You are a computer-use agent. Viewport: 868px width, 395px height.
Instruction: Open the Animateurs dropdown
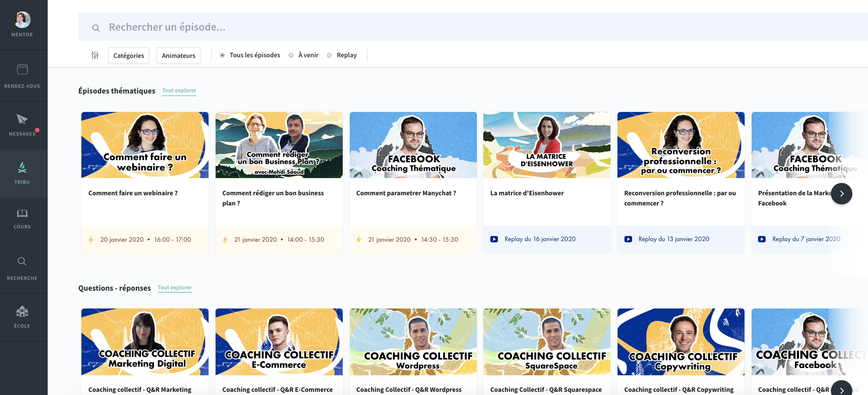tap(179, 55)
